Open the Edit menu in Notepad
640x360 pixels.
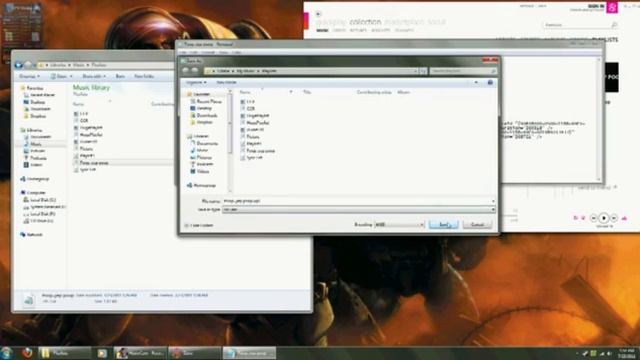(194, 53)
